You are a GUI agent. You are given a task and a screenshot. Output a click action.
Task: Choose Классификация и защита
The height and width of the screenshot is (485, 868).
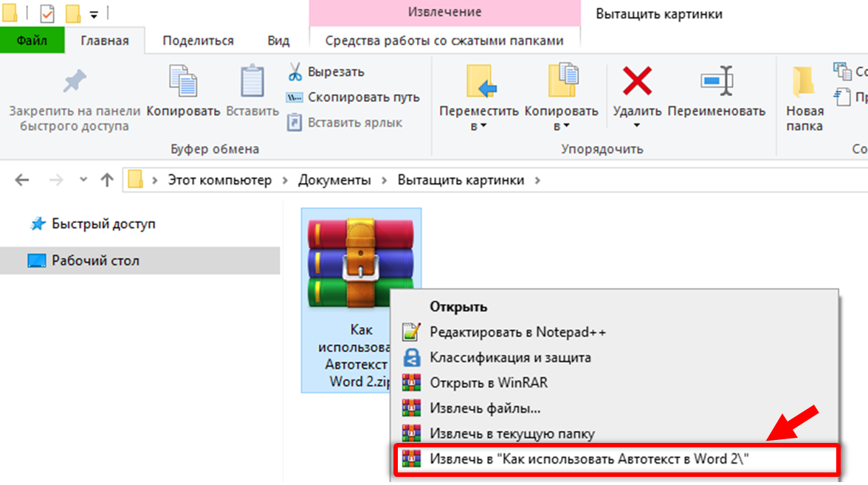tap(614, 357)
